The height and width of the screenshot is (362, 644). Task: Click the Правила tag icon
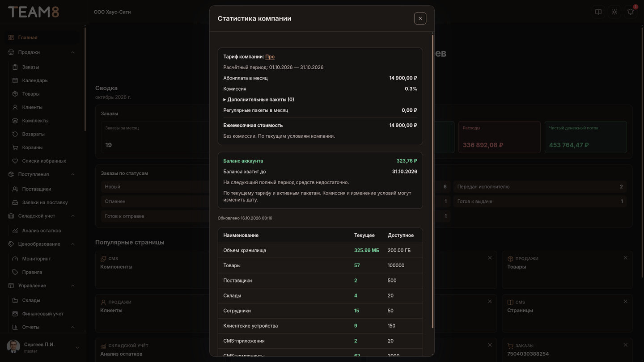(15, 272)
